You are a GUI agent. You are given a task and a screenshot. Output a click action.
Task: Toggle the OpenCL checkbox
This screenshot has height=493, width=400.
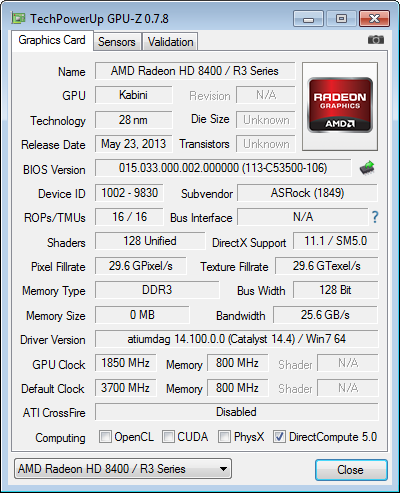click(x=105, y=436)
